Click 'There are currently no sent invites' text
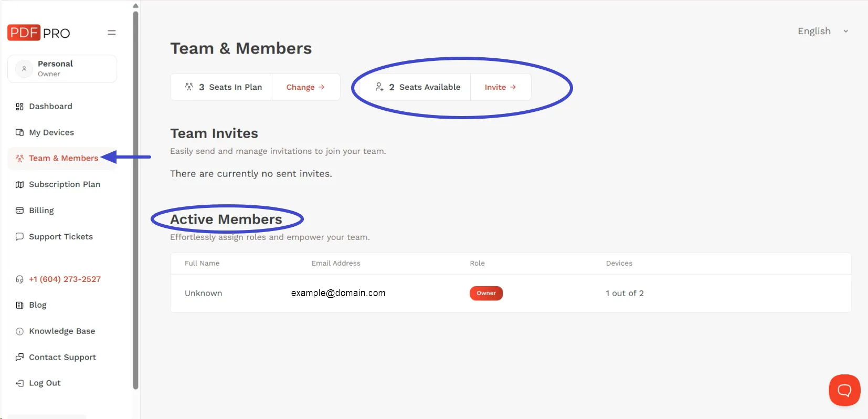Viewport: 868px width, 419px height. 251,174
